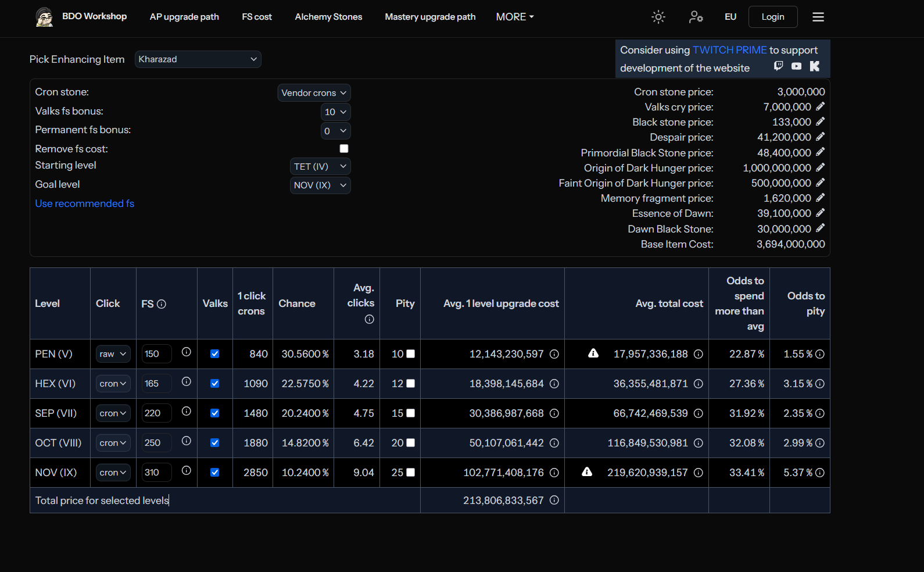This screenshot has width=924, height=572.
Task: Edit Despair price pencil icon
Action: pyautogui.click(x=820, y=137)
